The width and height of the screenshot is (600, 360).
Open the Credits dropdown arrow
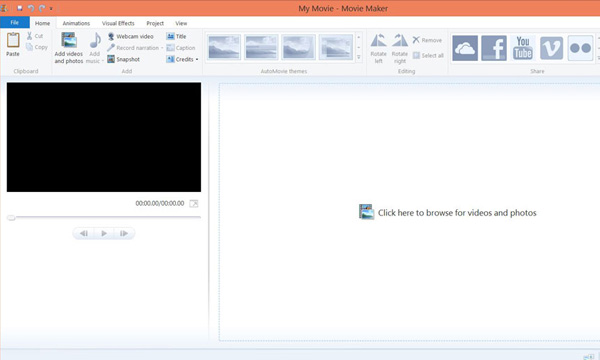point(197,59)
